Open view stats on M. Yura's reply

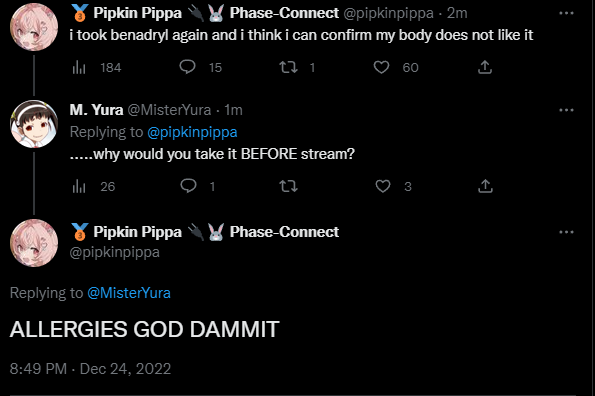(93, 187)
